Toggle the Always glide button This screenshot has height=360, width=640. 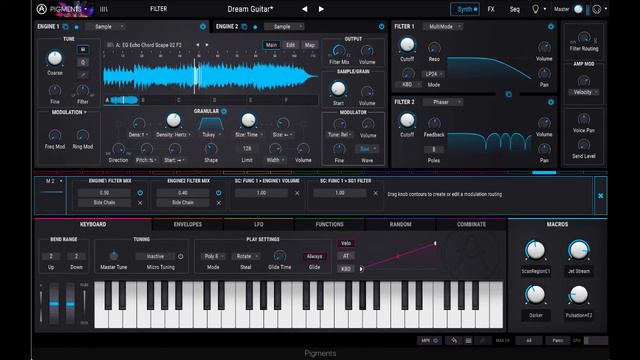[x=314, y=256]
